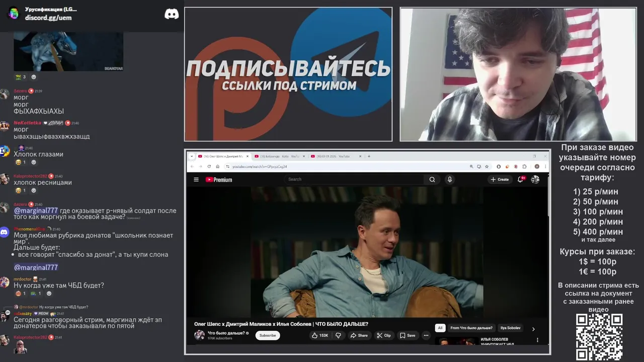Screen dimensions: 644x362
Task: Dislike the video with thumbs down
Action: [x=338, y=335]
